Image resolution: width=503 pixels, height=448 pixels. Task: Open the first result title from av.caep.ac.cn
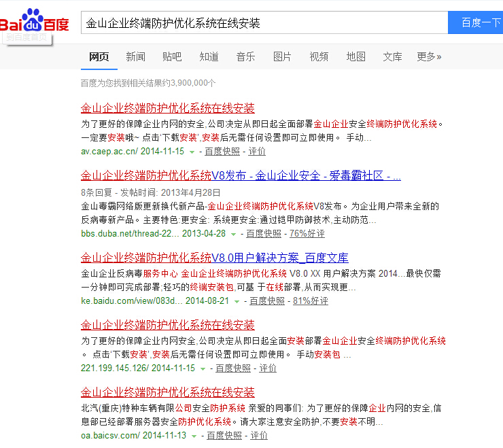pyautogui.click(x=167, y=108)
